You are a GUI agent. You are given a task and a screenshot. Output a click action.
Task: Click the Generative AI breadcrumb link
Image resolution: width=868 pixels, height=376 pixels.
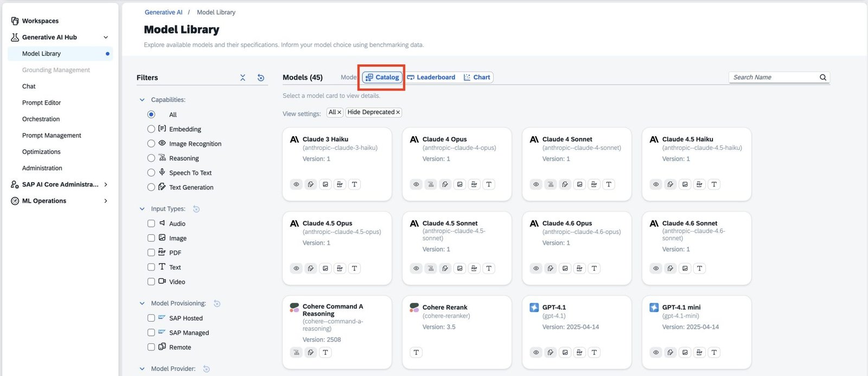point(163,12)
